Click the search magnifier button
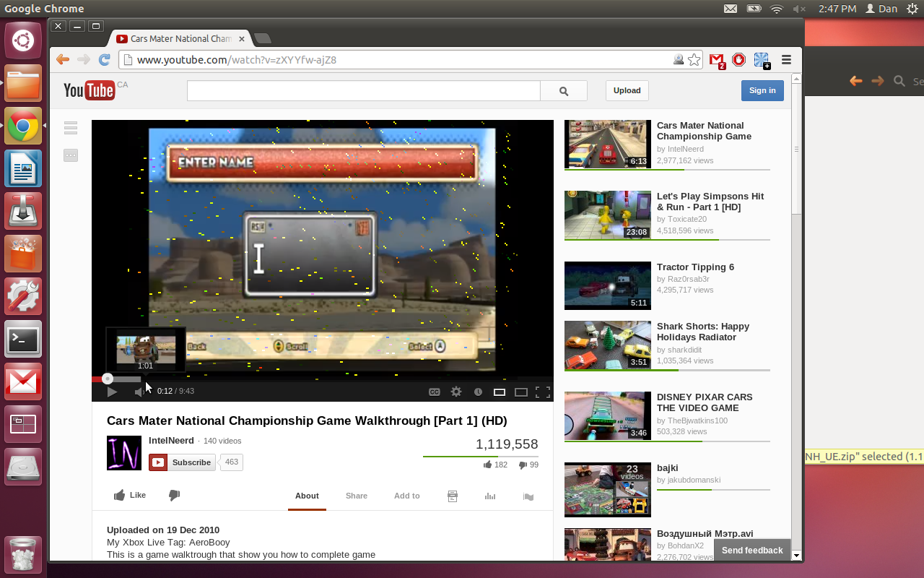924x578 pixels. (x=564, y=90)
